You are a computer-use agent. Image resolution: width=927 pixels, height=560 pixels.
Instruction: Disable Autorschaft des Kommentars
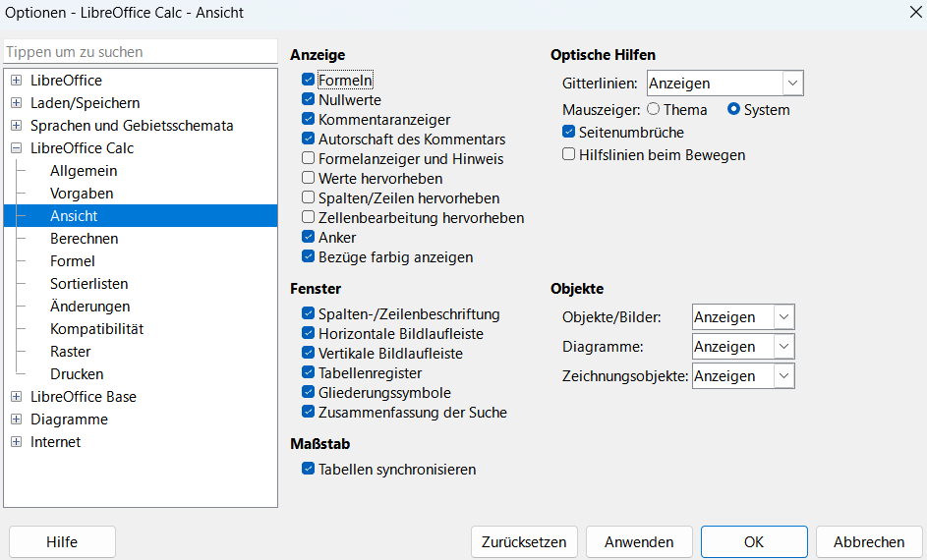[308, 139]
